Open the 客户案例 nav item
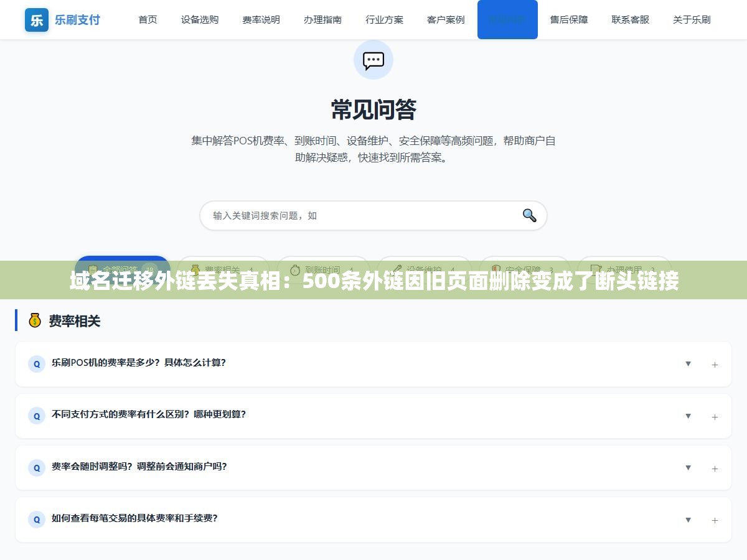The width and height of the screenshot is (747, 560). pos(446,20)
